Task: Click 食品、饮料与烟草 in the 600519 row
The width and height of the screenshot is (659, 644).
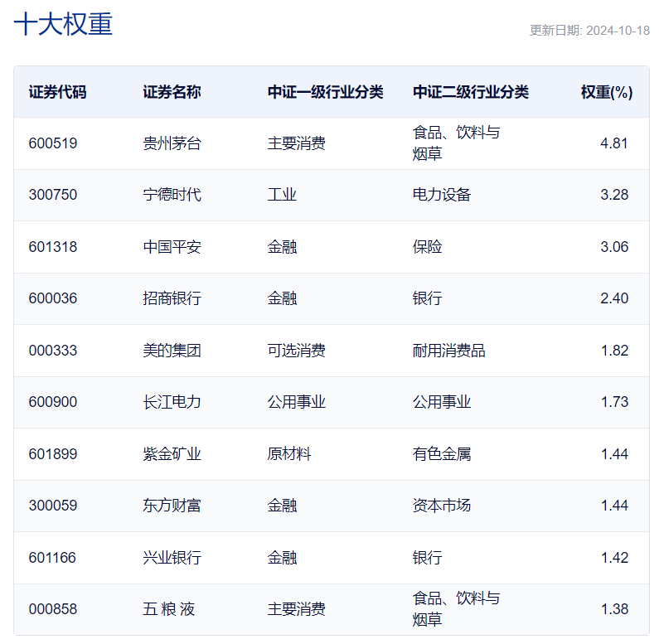Action: point(457,143)
